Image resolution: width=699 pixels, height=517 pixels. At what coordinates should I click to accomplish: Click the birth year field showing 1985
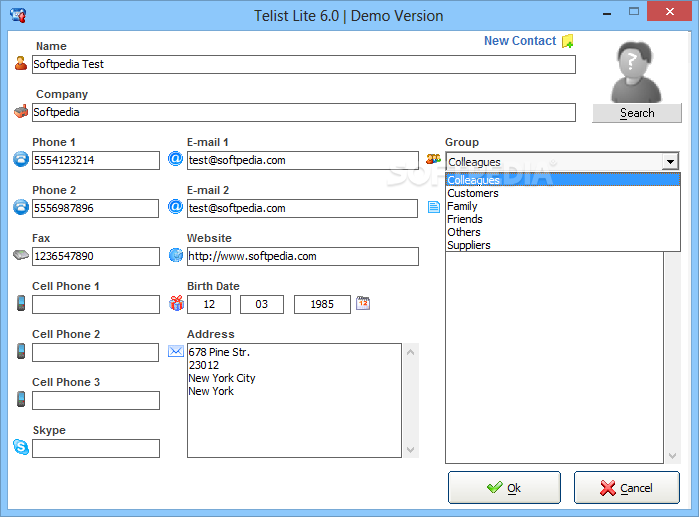click(322, 304)
